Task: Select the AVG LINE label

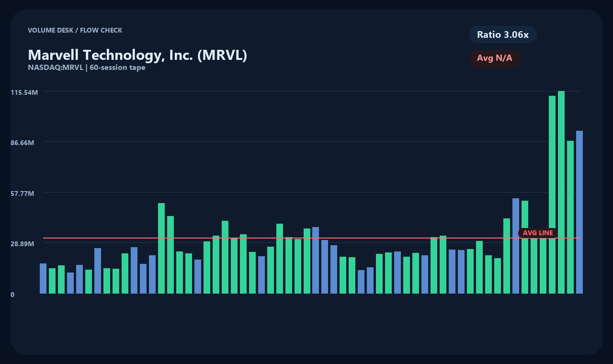Action: 538,233
